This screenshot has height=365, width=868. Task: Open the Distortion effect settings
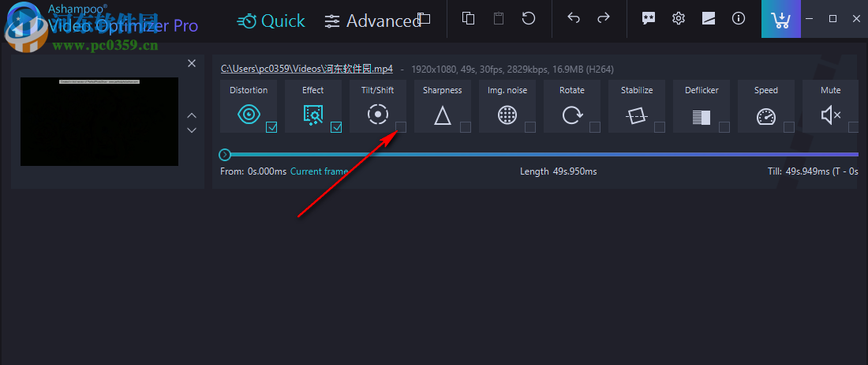coord(249,115)
